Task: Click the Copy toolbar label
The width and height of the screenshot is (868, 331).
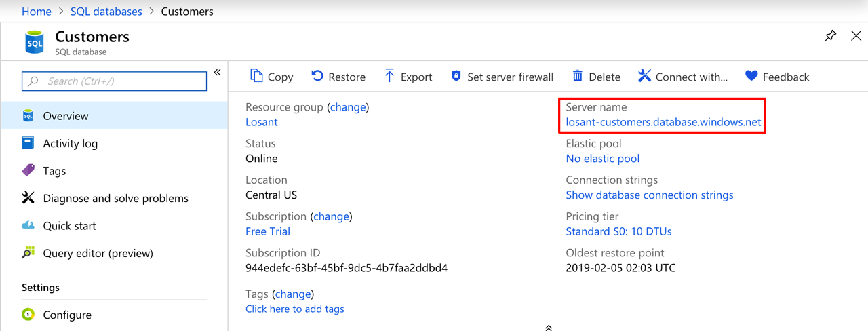Action: tap(280, 77)
